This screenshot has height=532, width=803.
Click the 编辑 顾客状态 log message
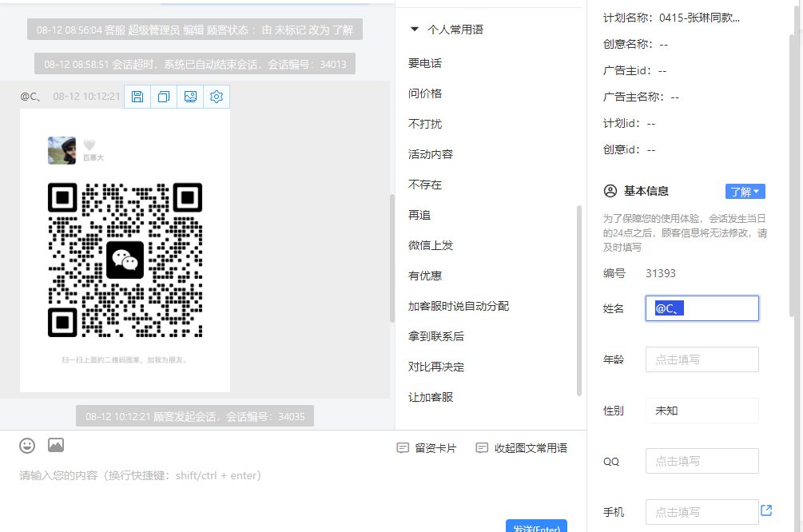coord(195,30)
